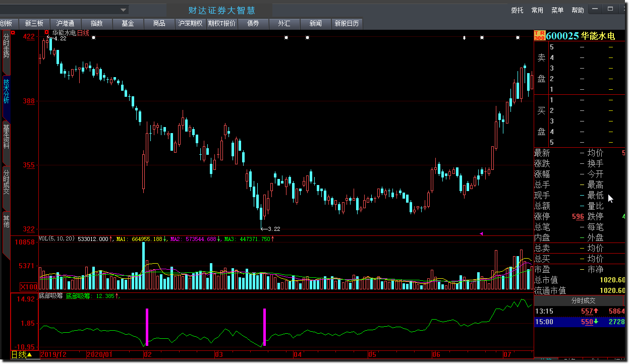
Task: Open the 商品 commodities tab
Action: (159, 23)
